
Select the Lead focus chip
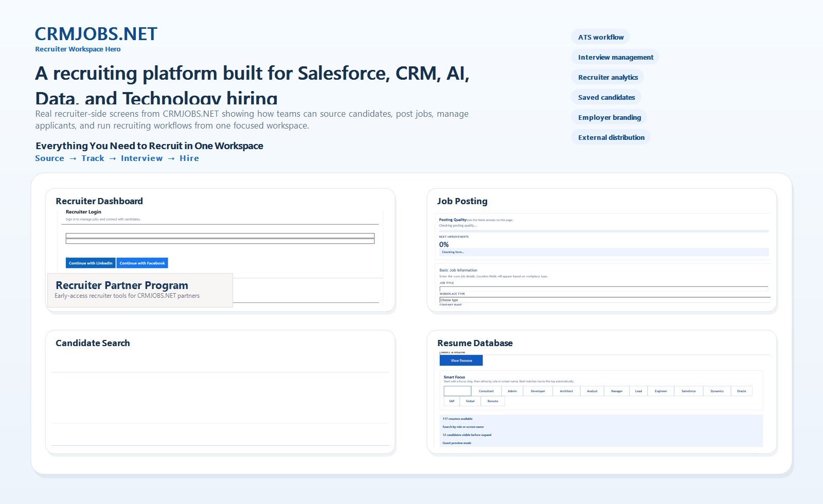(638, 391)
